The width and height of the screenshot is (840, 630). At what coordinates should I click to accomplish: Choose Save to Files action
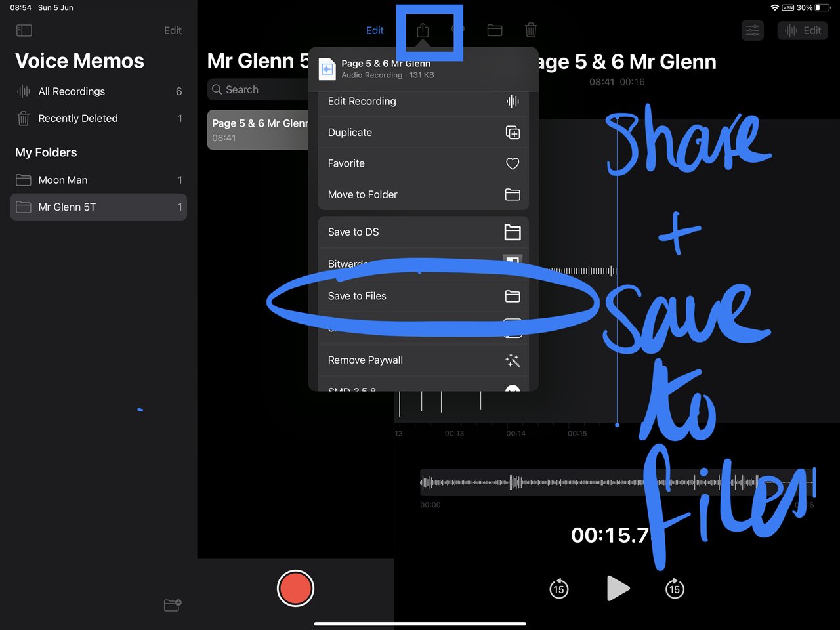tap(423, 296)
